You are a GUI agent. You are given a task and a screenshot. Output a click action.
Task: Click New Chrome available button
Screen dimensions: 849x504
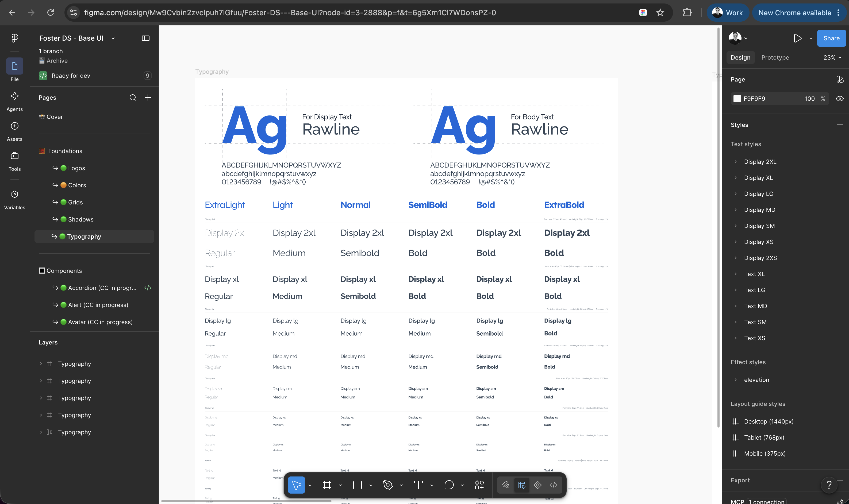[799, 13]
